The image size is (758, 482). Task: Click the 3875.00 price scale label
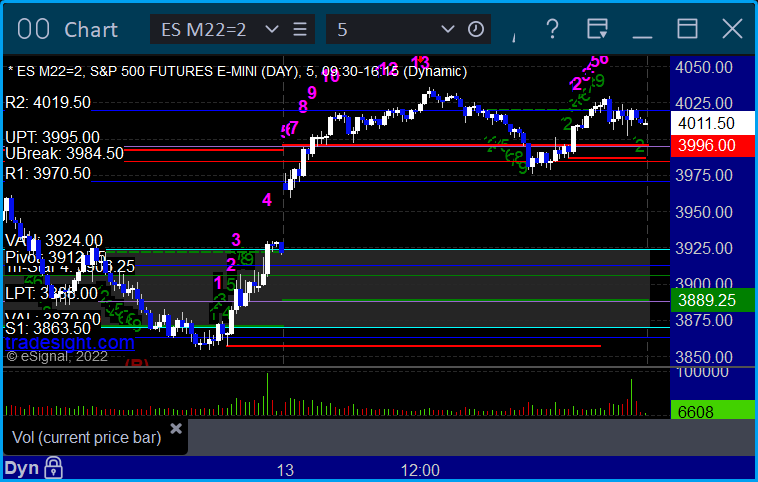704,320
